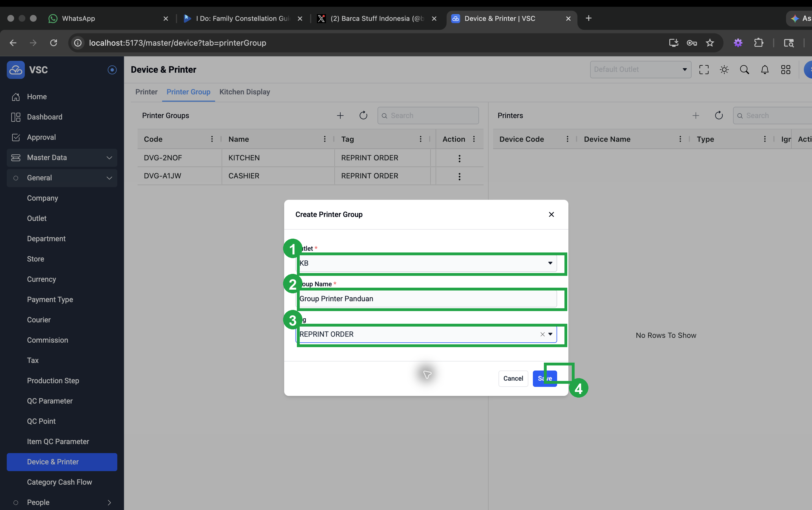Open Approval in the sidebar
The image size is (812, 510).
click(62, 137)
